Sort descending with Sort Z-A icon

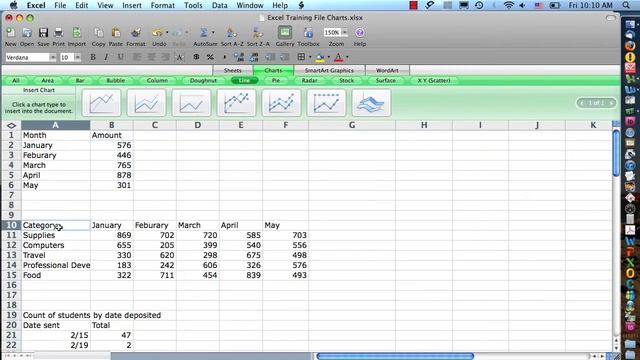coord(258,33)
